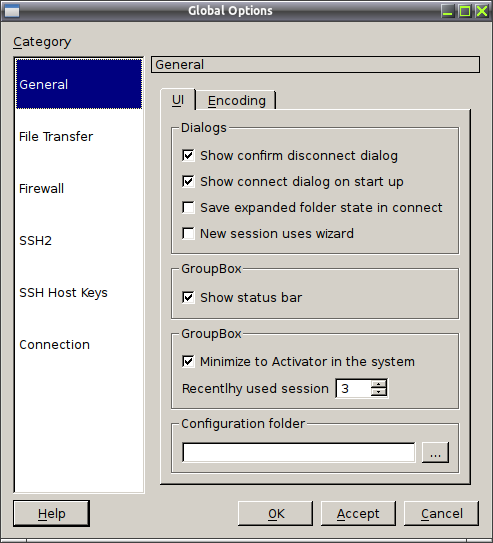The height and width of the screenshot is (543, 493).
Task: Switch to the Encoding tab
Action: pyautogui.click(x=236, y=101)
